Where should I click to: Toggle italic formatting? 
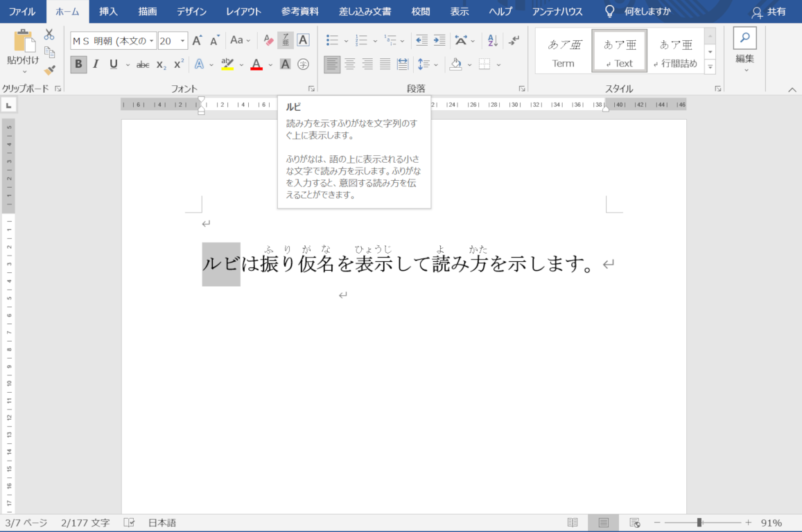(x=96, y=64)
